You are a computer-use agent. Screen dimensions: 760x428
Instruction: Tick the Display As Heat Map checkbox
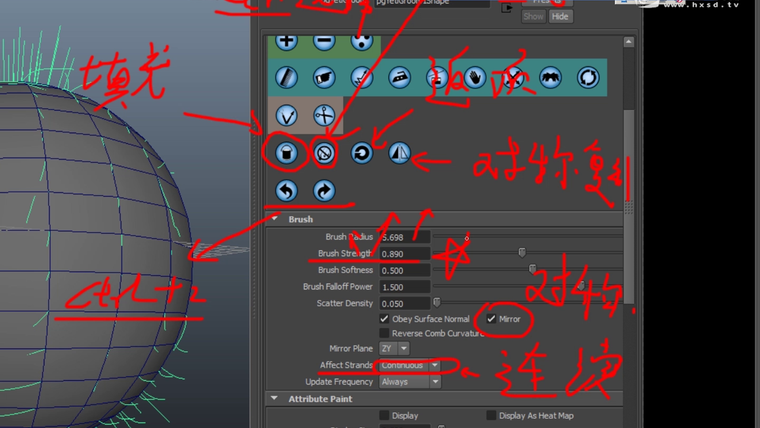[x=491, y=415]
